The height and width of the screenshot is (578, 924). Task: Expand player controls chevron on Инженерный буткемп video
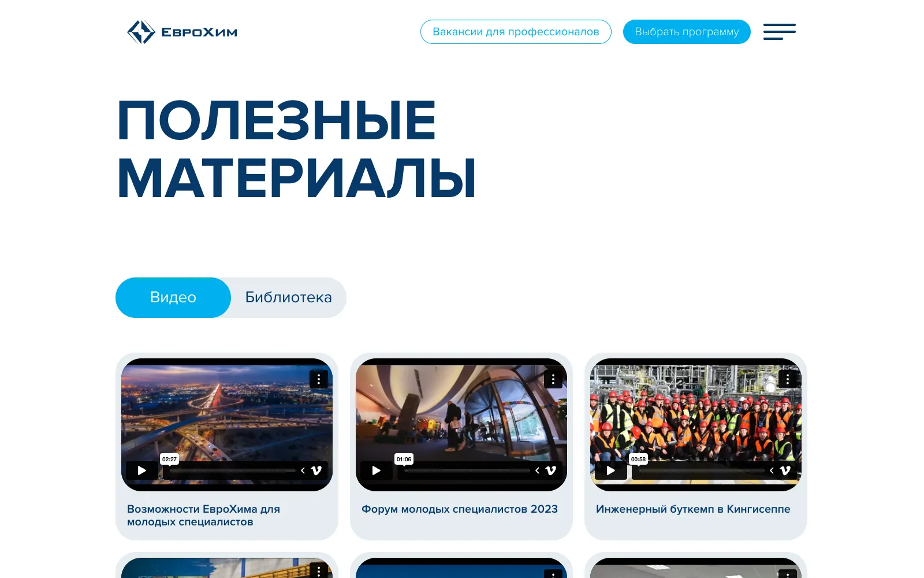tap(772, 470)
